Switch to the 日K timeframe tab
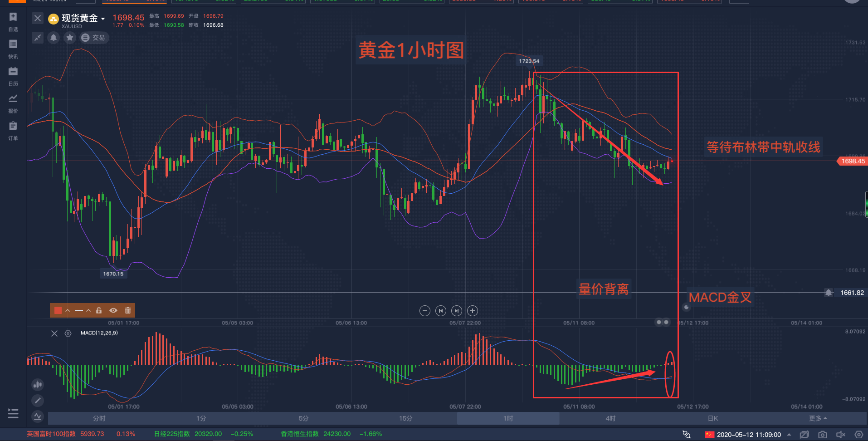 click(x=713, y=418)
